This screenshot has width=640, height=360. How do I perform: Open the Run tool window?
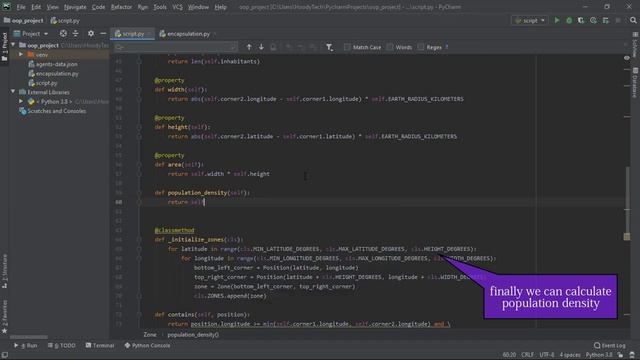coord(25,346)
